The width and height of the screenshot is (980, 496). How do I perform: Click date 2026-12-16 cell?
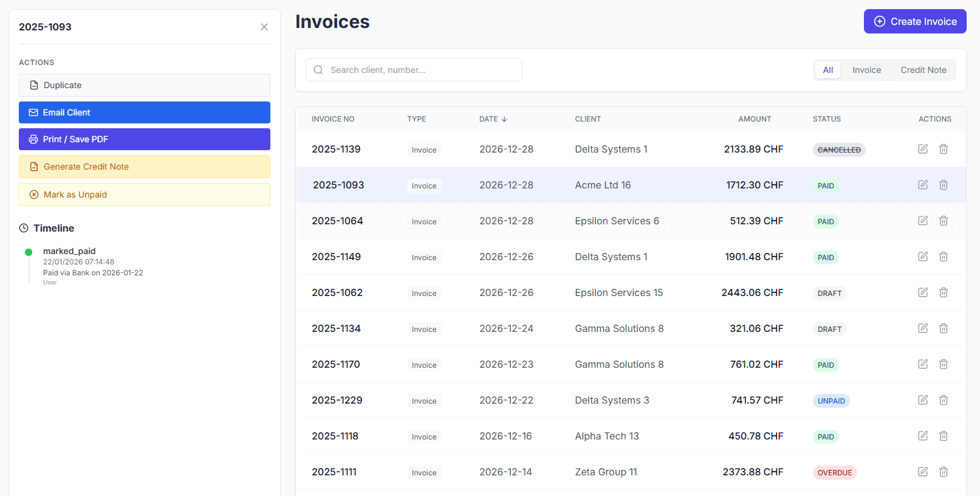click(x=505, y=436)
